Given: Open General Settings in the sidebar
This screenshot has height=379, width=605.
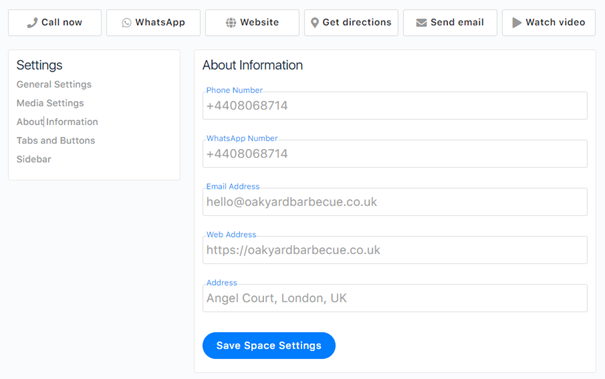Looking at the screenshot, I should click(54, 84).
